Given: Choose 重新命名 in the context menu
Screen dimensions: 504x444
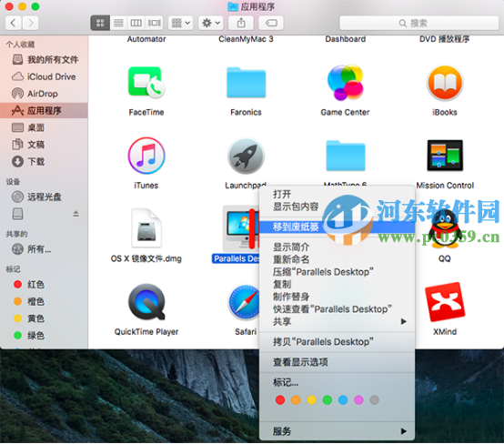Looking at the screenshot, I should click(337, 259).
